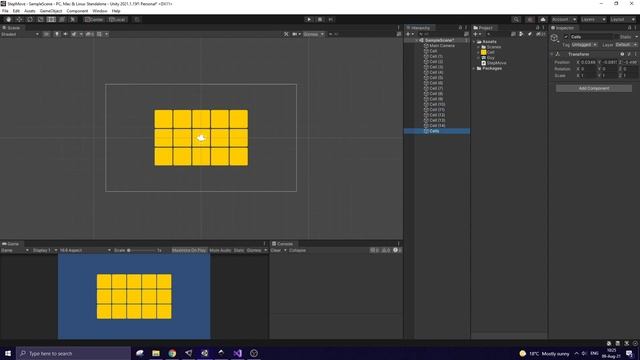Select the yellow Cell asset in Project
The height and width of the screenshot is (360, 640).
click(x=488, y=52)
